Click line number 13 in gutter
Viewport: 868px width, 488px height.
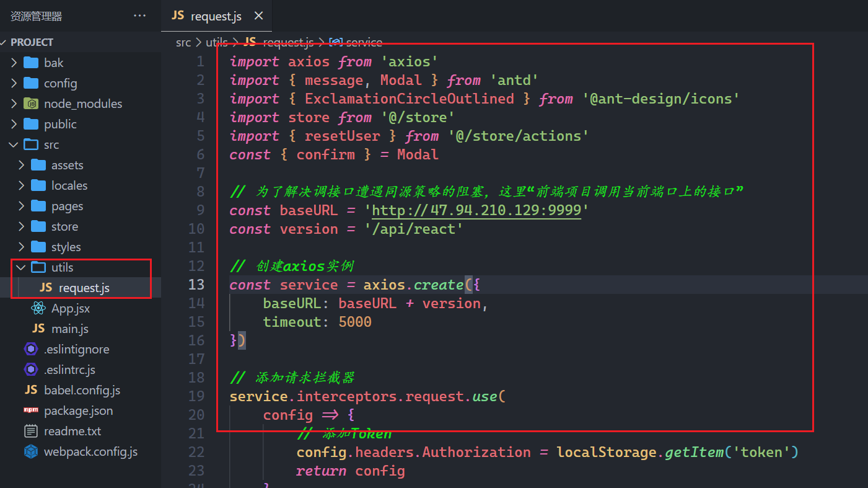click(x=196, y=285)
